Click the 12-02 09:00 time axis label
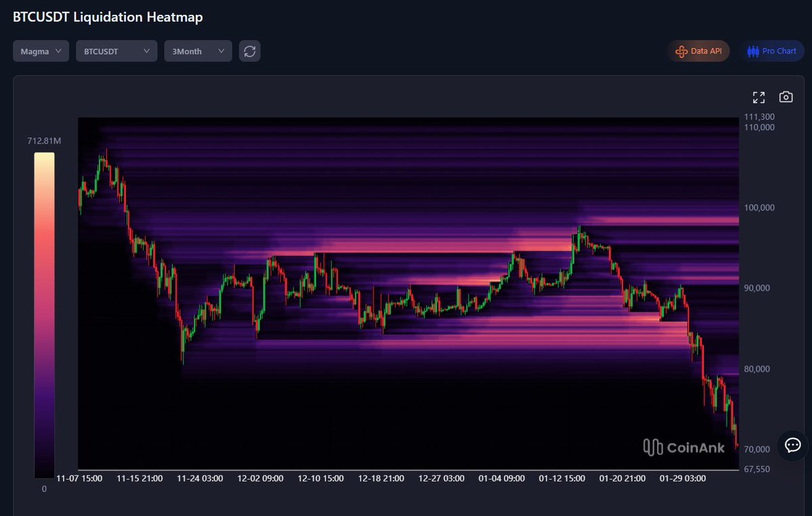Viewport: 812px width, 516px height. pyautogui.click(x=260, y=479)
